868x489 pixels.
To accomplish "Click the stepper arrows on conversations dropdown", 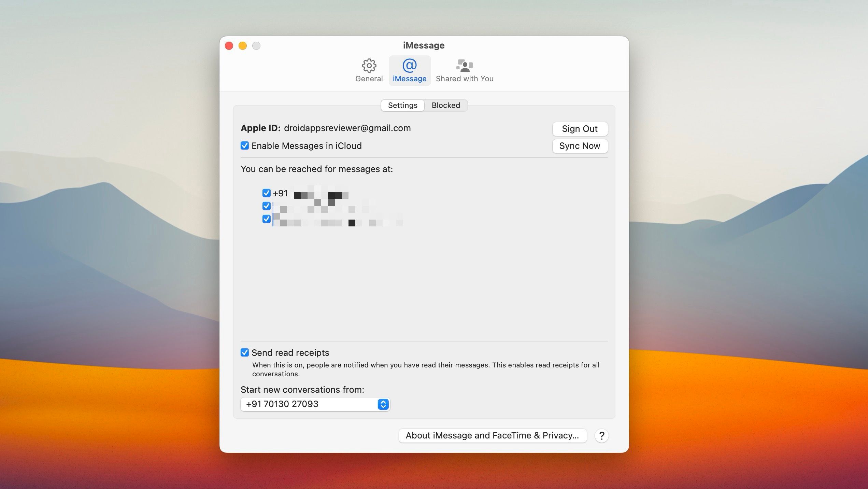I will click(x=383, y=404).
